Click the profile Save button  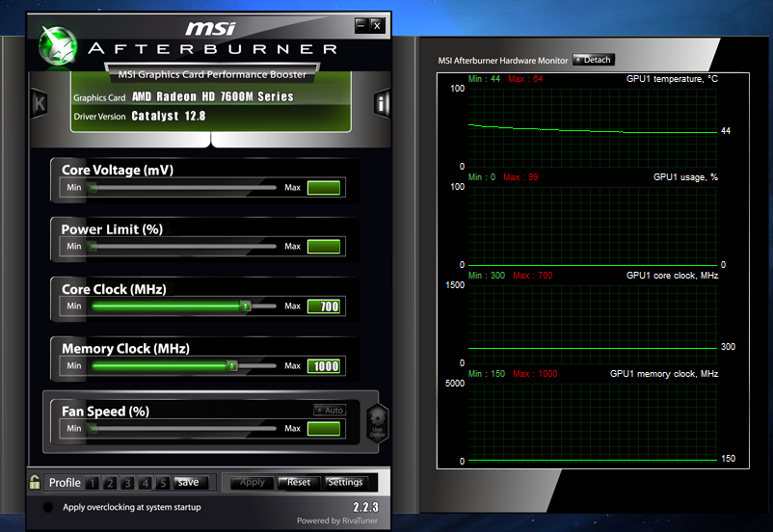coord(191,482)
